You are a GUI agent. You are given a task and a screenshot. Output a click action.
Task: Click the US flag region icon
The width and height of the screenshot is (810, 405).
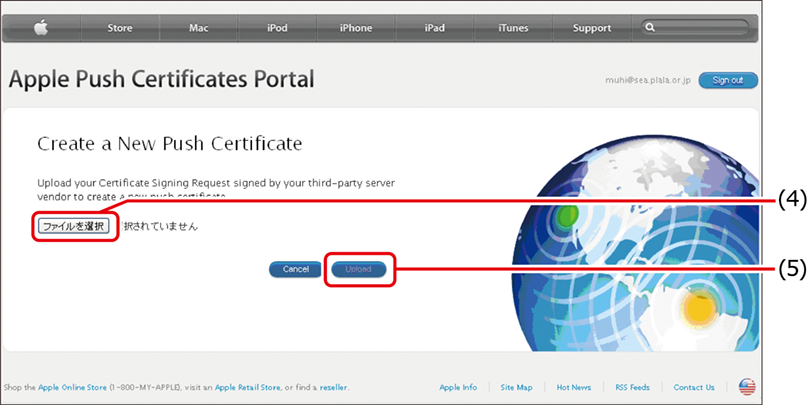tap(747, 387)
